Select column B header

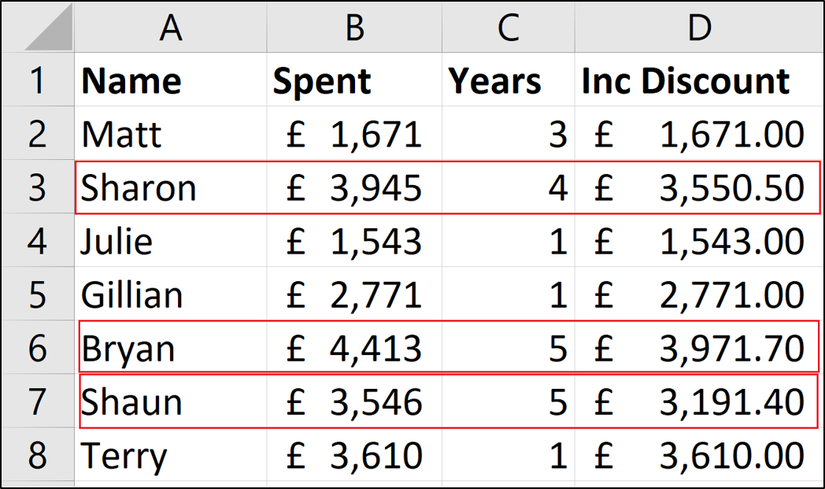(354, 30)
